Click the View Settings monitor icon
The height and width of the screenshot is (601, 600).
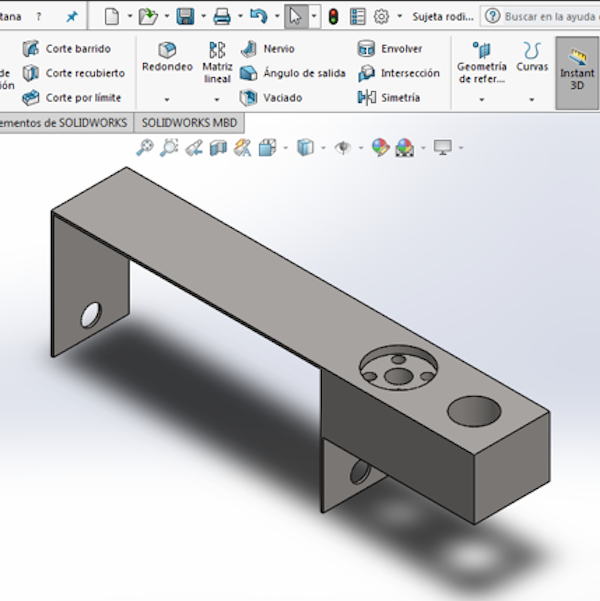point(443,147)
